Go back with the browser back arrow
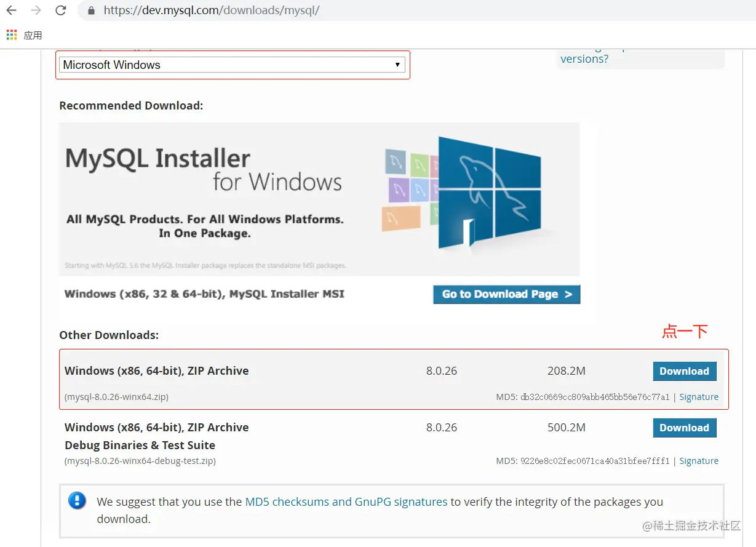 [12, 10]
